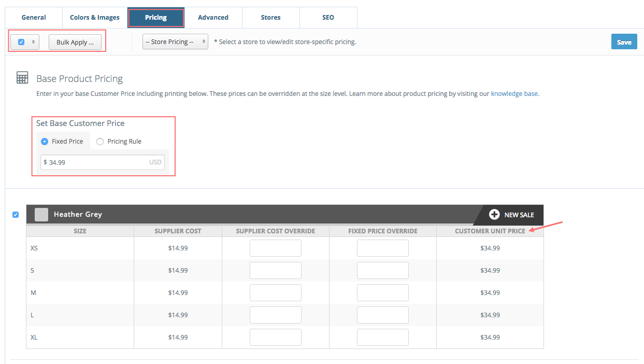Open the SEO tab
This screenshot has width=644, height=364.
328,18
